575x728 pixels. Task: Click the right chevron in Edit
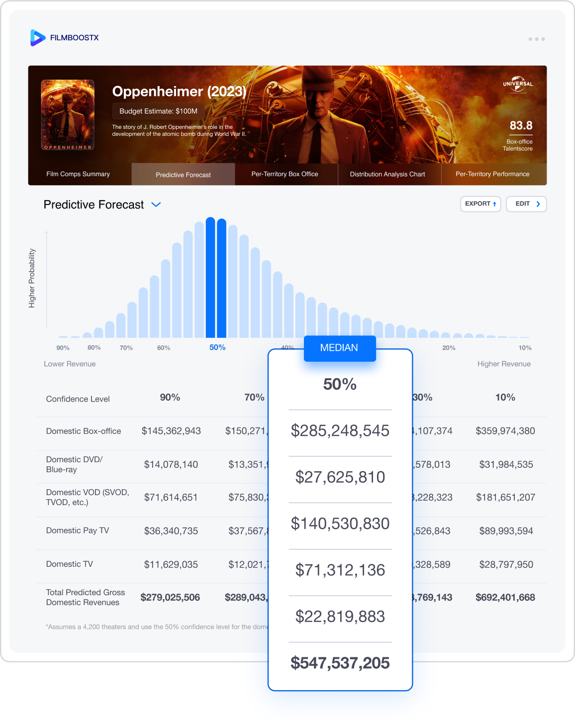click(x=538, y=204)
